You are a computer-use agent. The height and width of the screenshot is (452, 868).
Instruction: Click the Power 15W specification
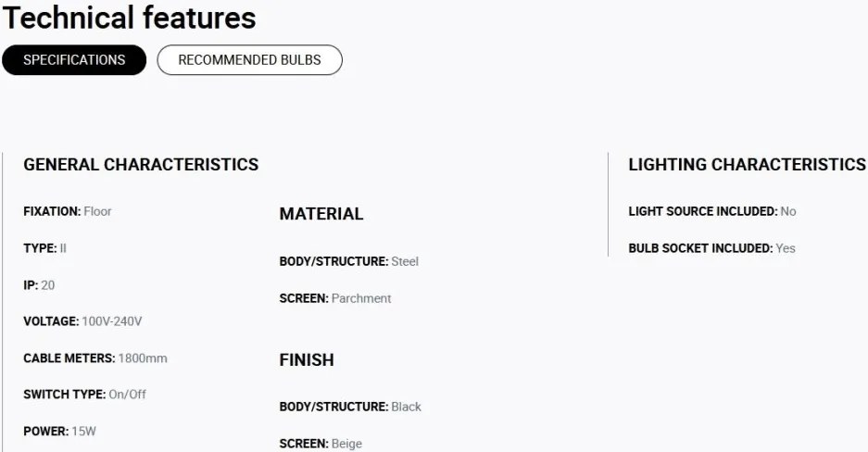pyautogui.click(x=59, y=431)
